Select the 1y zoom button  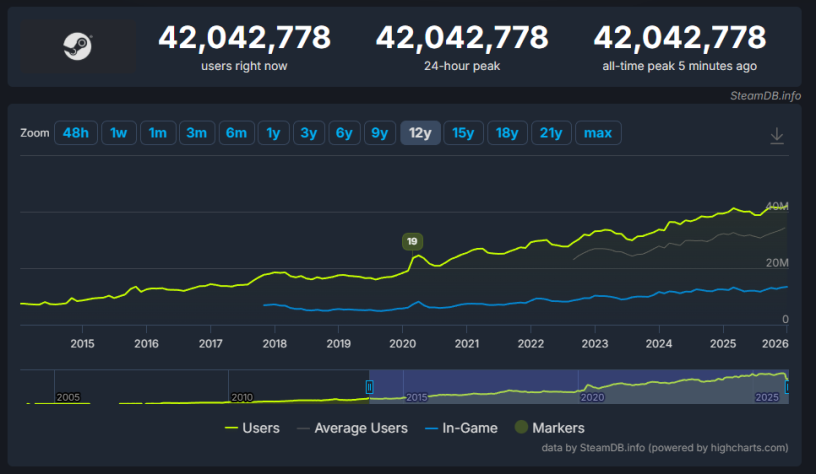tap(272, 133)
